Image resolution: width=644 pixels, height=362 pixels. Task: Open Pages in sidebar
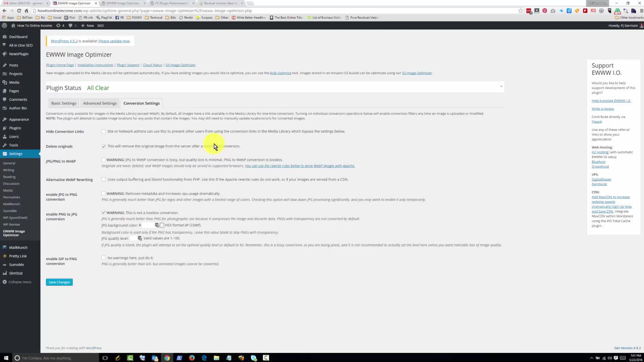(14, 91)
